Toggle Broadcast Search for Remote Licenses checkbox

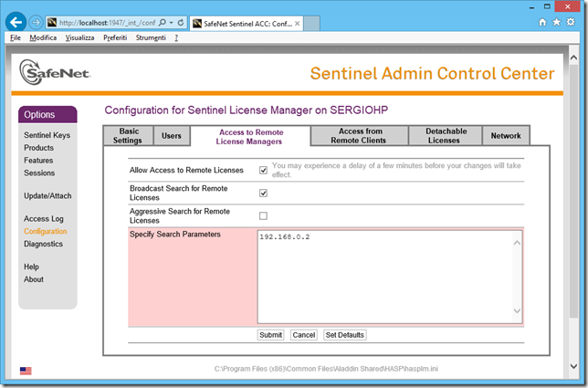(263, 193)
